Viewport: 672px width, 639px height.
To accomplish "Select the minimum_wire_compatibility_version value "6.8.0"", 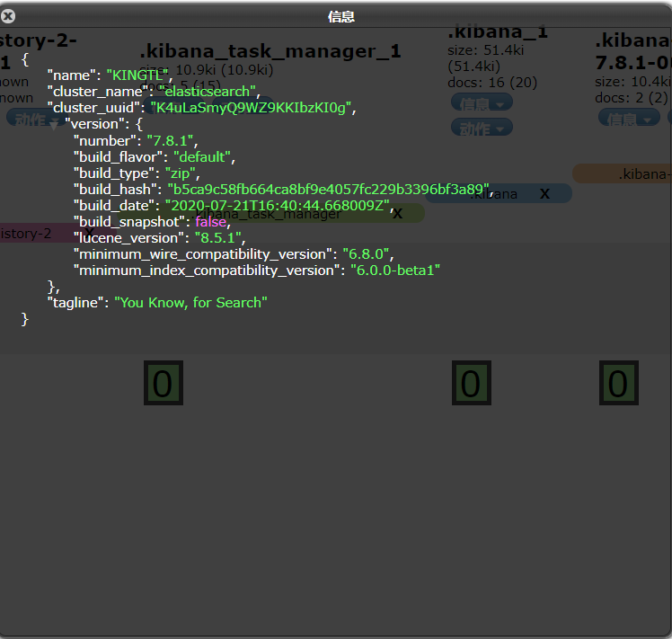I will point(366,253).
